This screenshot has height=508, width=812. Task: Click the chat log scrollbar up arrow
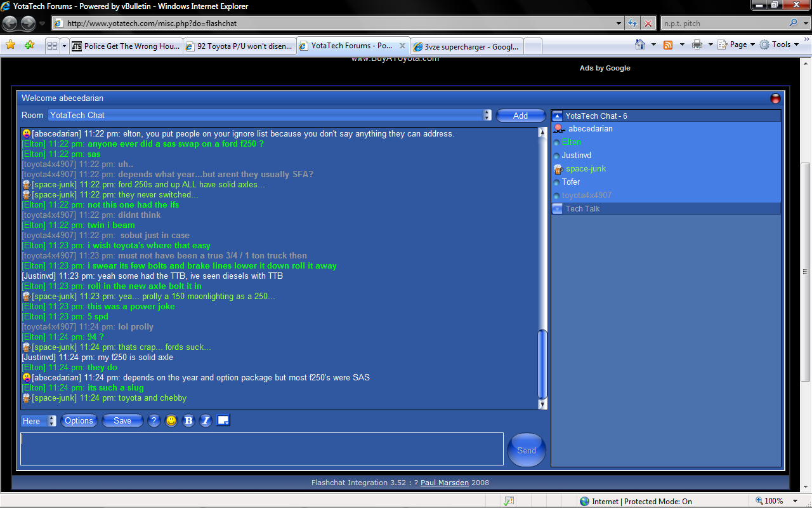(542, 132)
